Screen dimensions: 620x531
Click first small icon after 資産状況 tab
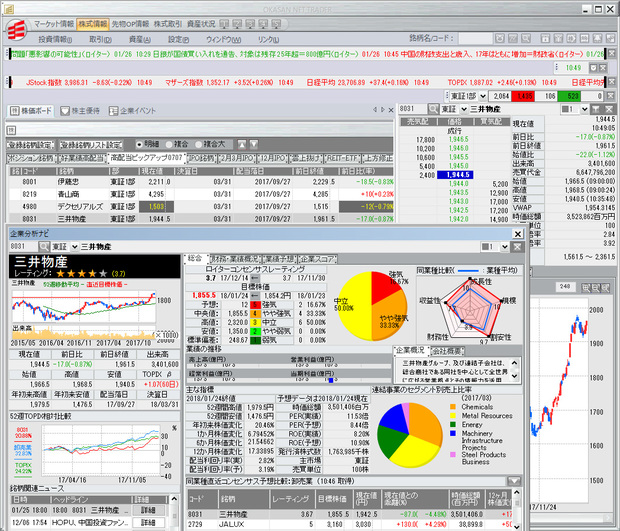(x=224, y=24)
